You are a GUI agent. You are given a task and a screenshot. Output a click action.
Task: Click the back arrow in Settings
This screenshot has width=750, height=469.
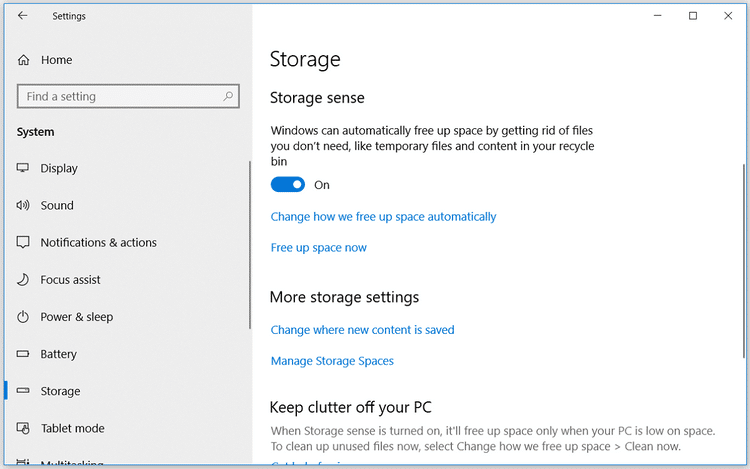22,16
